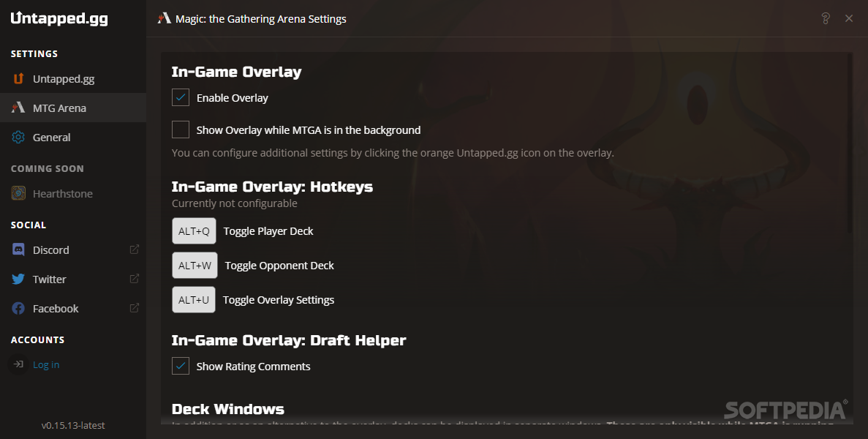Click the Magic: the Gathering Arena Settings title
This screenshot has width=868, height=439.
pos(261,19)
